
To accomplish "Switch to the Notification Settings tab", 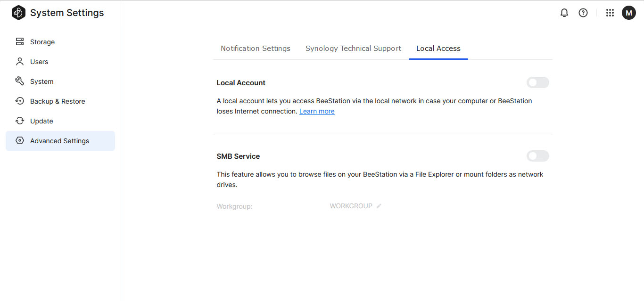I will [255, 49].
